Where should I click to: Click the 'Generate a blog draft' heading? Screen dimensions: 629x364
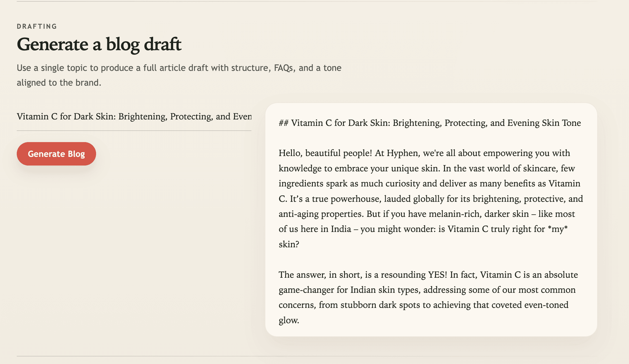coord(99,44)
